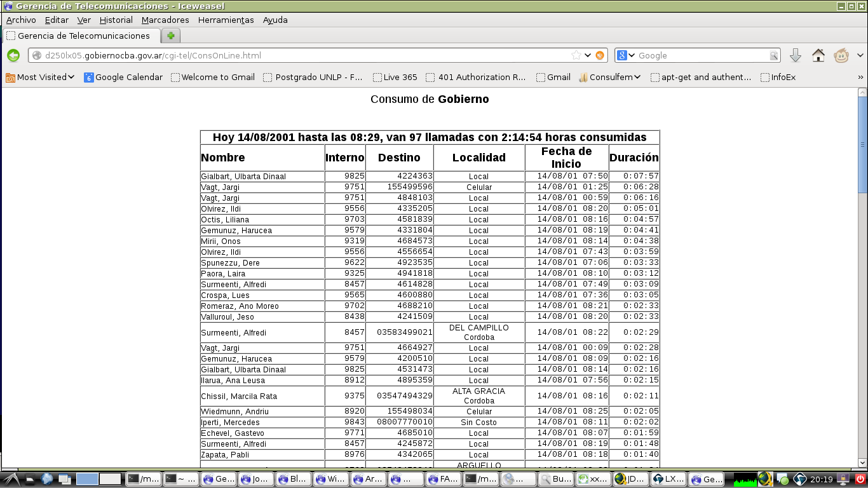The image size is (868, 488).
Task: Open the Marcadores menu
Action: coord(165,20)
